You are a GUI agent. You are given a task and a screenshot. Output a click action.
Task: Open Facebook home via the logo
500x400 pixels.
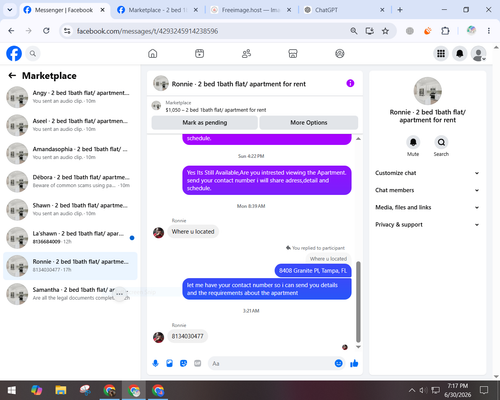click(x=14, y=53)
